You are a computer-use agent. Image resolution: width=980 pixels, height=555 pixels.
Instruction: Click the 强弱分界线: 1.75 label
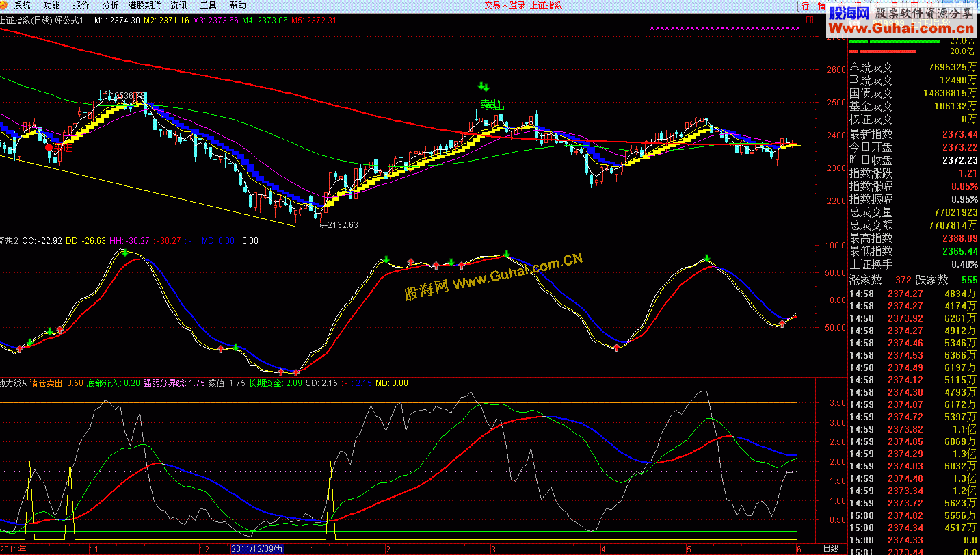pyautogui.click(x=174, y=383)
